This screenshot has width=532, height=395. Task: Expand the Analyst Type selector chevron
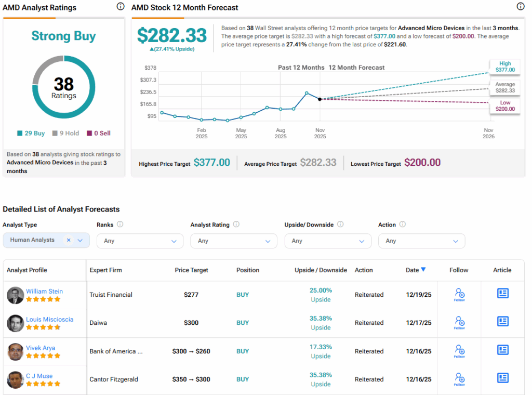(x=81, y=241)
